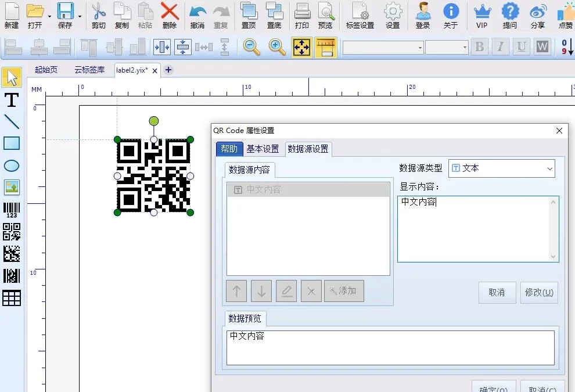The width and height of the screenshot is (575, 392).
Task: Delete the object with the red 删除 icon
Action: point(170,15)
